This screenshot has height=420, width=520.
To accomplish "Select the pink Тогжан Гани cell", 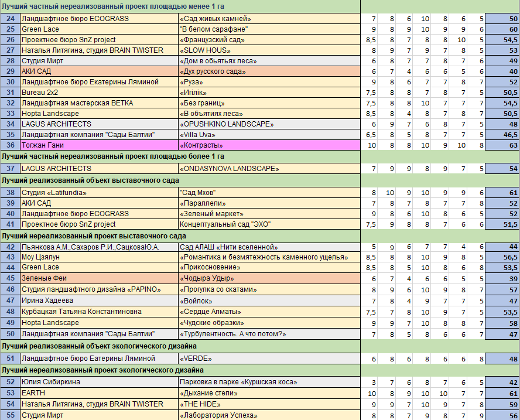I will tap(98, 145).
